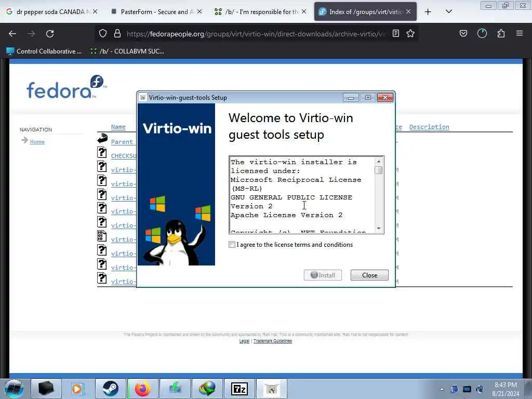Open tracking protection shield icon
This screenshot has width=532, height=399.
[103, 33]
